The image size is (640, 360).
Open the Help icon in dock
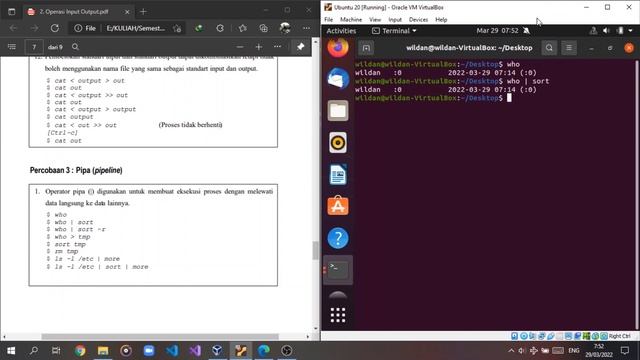pos(338,238)
